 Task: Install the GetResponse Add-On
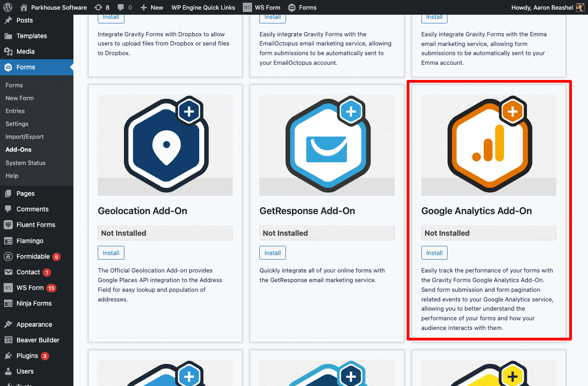pos(273,253)
